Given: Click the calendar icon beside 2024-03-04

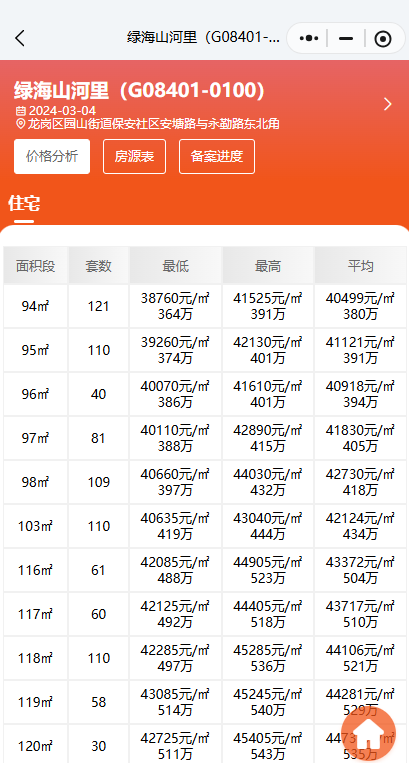Looking at the screenshot, I should (20, 111).
